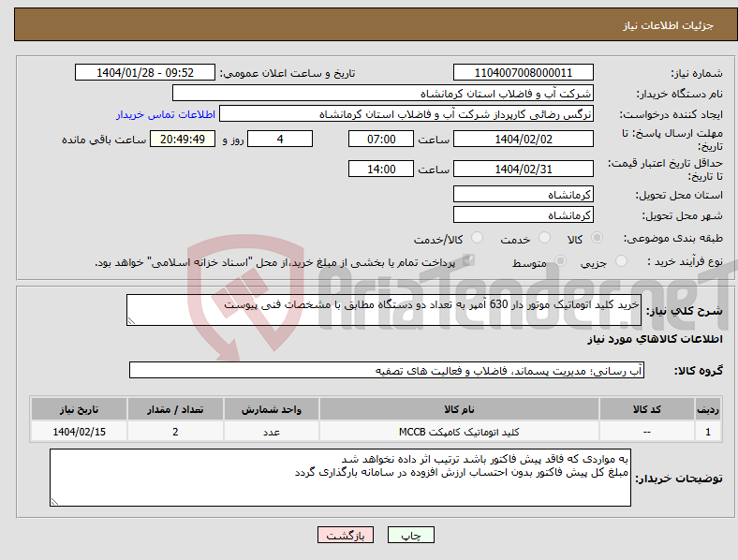The width and height of the screenshot is (738, 560).
Task: Click the announcement date field 1404/01/28 - 09:52
Action: 145,72
